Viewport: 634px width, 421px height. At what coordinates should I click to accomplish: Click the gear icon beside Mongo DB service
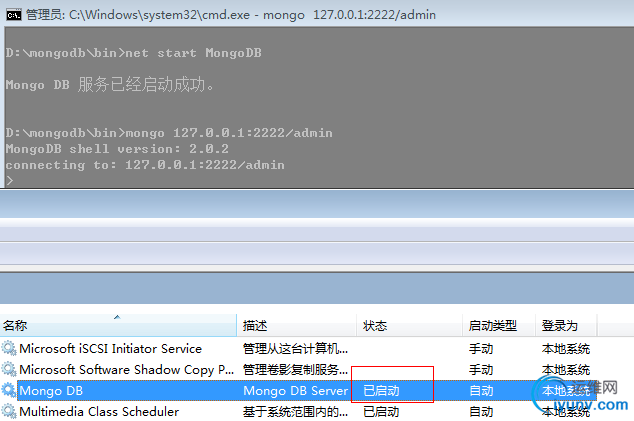pos(9,390)
